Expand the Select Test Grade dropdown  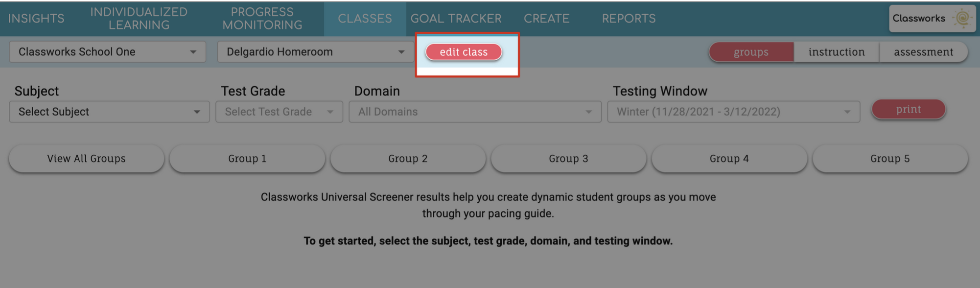point(279,112)
